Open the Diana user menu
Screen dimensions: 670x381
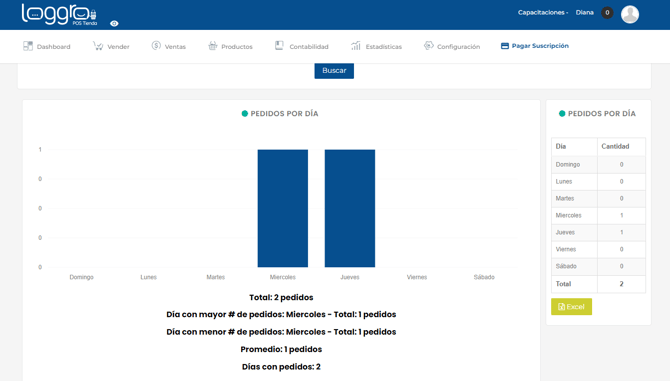[585, 12]
